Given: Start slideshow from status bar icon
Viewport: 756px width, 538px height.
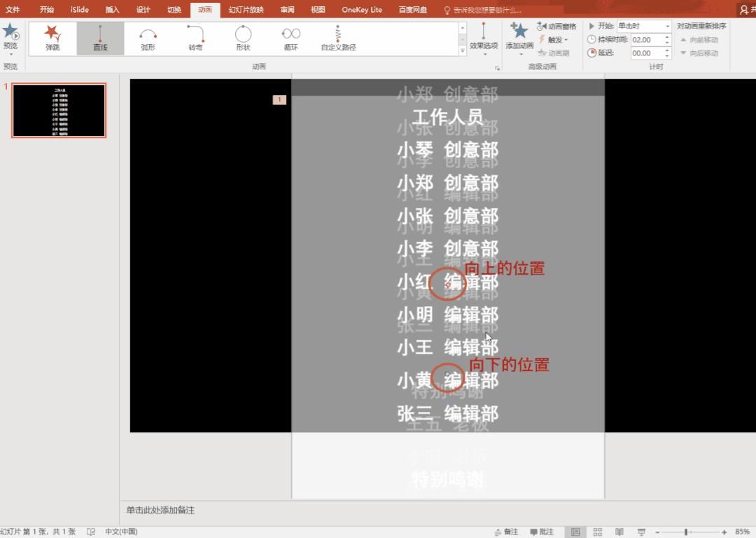Looking at the screenshot, I should click(x=642, y=531).
